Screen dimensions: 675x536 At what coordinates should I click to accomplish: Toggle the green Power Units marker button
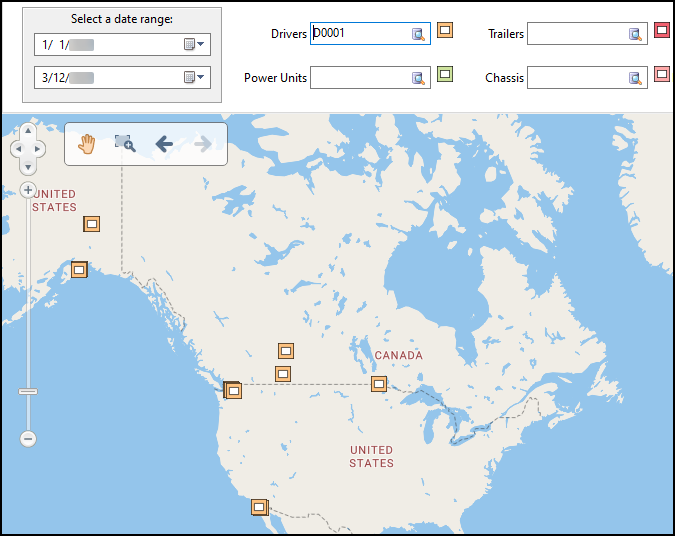tap(445, 73)
